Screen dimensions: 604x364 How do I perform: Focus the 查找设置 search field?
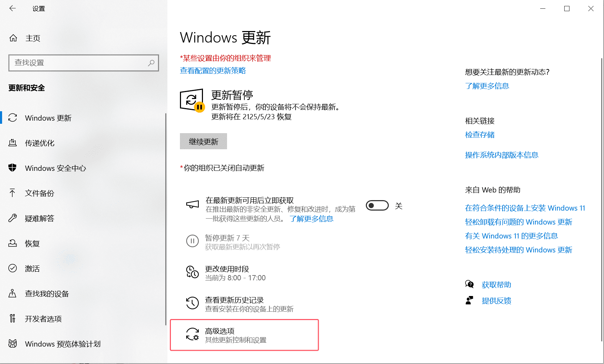coord(84,63)
